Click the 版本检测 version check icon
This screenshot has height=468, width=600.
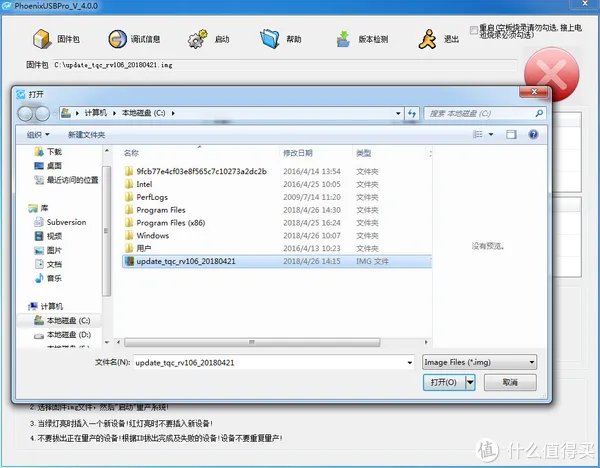343,39
